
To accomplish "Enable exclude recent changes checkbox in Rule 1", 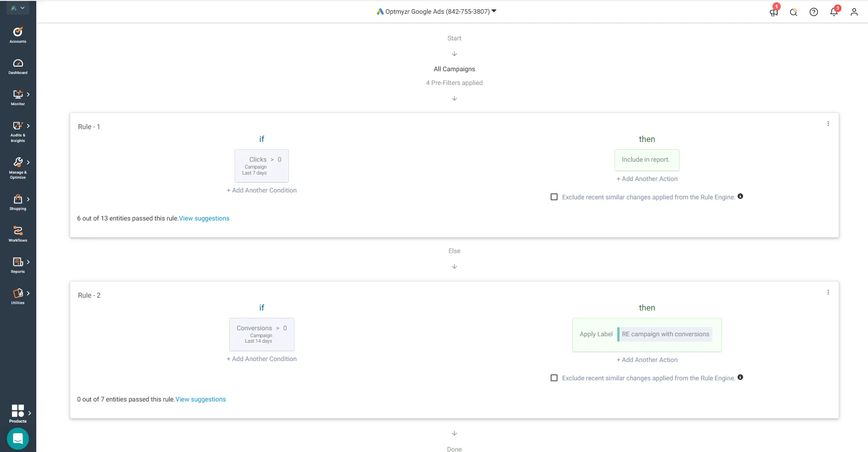I will tap(554, 197).
